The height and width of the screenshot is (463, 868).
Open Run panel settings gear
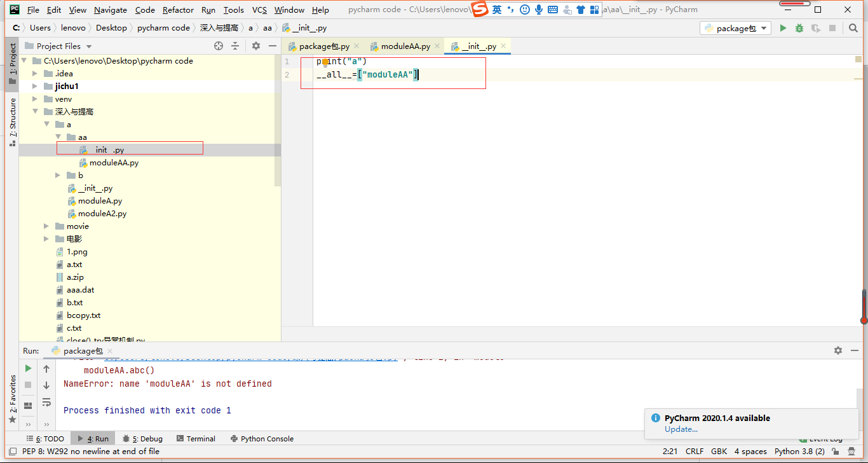pos(838,350)
